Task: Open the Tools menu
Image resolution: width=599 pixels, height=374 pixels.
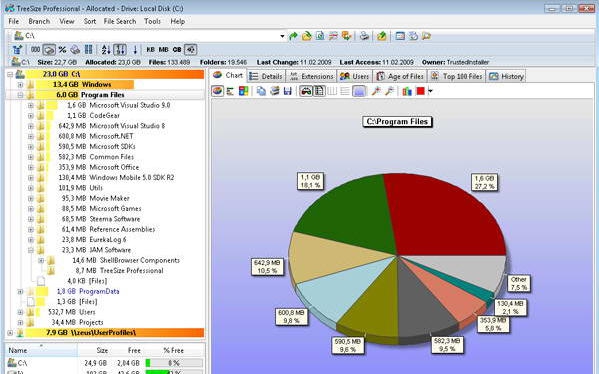Action: click(x=152, y=21)
